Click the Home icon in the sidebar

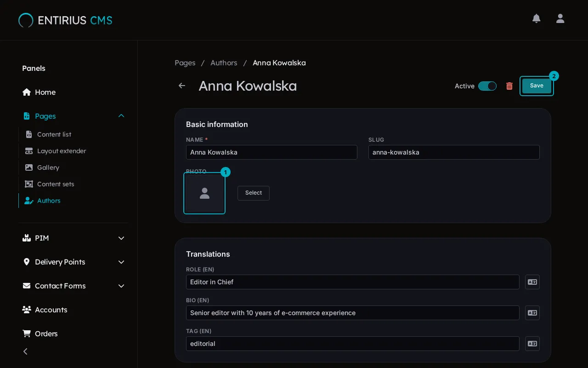pyautogui.click(x=27, y=92)
